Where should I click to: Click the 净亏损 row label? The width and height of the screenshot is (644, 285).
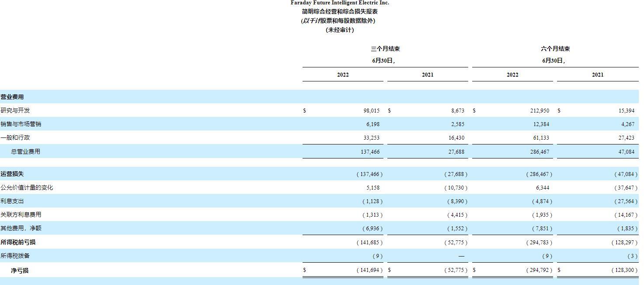[20, 271]
